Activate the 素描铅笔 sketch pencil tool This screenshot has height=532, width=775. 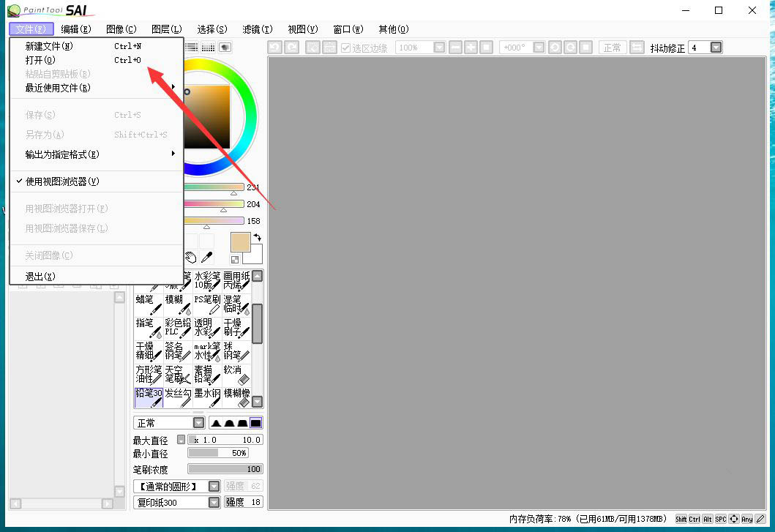point(206,375)
